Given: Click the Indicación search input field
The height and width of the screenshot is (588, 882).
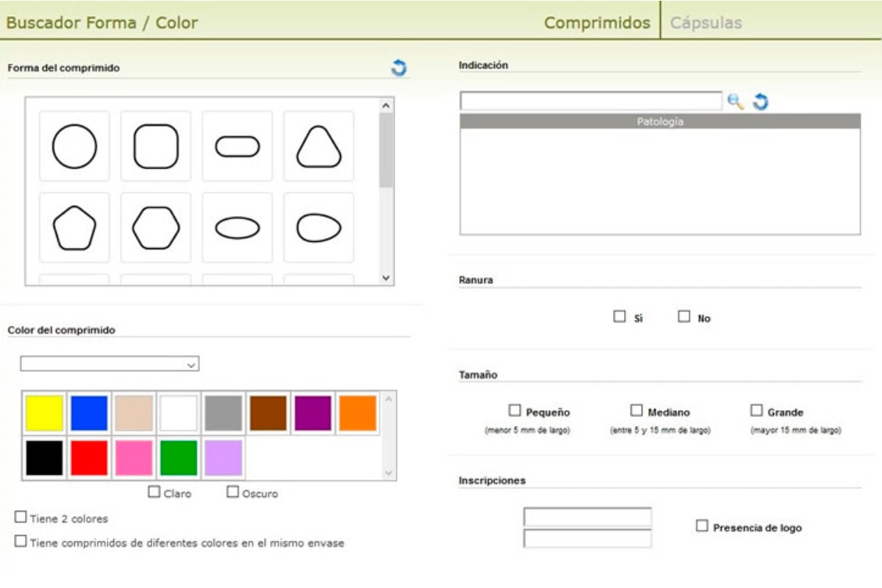Looking at the screenshot, I should [591, 101].
